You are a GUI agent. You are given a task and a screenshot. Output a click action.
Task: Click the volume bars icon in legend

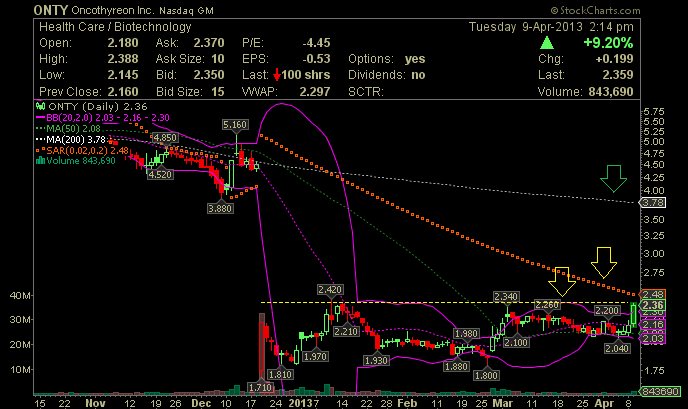point(40,161)
